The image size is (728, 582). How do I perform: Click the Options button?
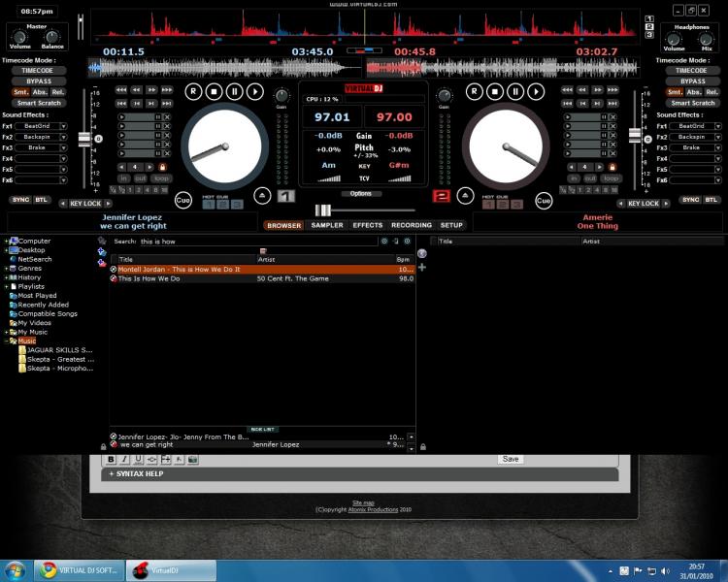point(361,194)
